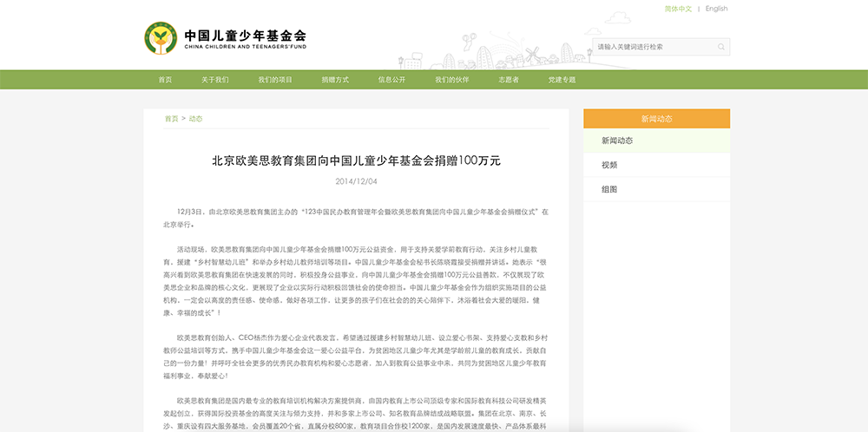
Task: Select 组图 in the sidebar list
Action: (x=656, y=189)
